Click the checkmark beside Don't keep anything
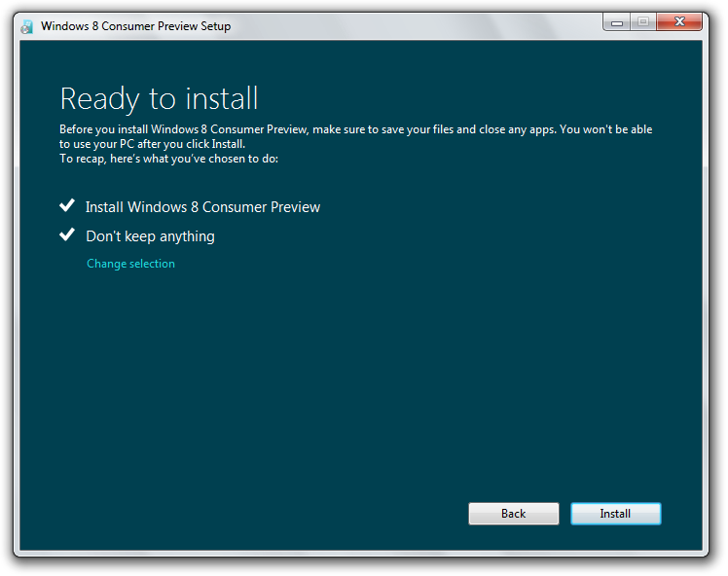Viewport: 728px width, 576px height. 67,234
